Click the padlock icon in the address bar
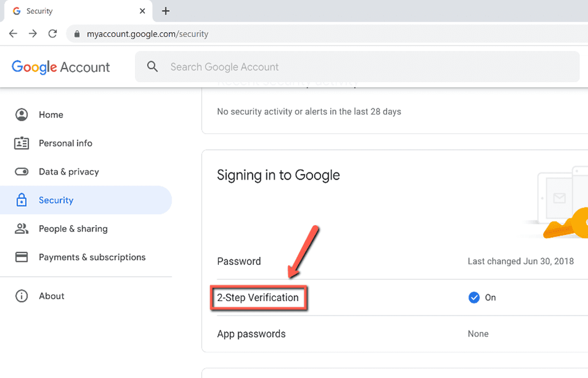The width and height of the screenshot is (588, 378). click(x=77, y=33)
